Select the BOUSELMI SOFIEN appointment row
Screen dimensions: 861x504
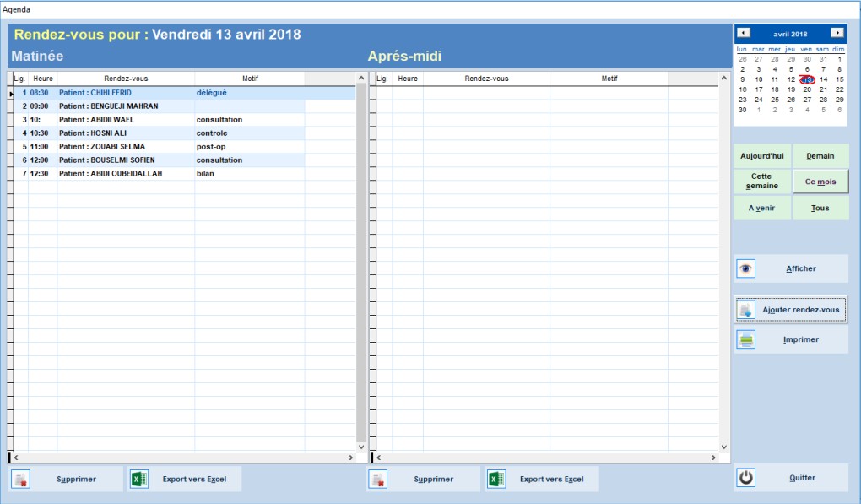click(x=125, y=160)
